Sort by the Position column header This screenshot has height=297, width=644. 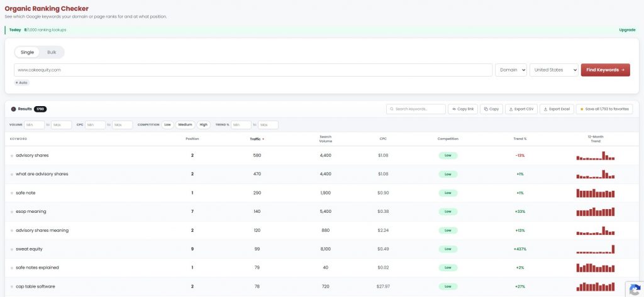click(192, 139)
